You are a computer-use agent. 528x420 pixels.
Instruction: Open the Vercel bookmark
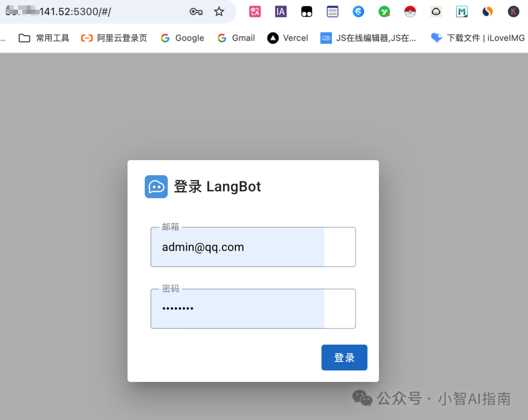coord(287,38)
